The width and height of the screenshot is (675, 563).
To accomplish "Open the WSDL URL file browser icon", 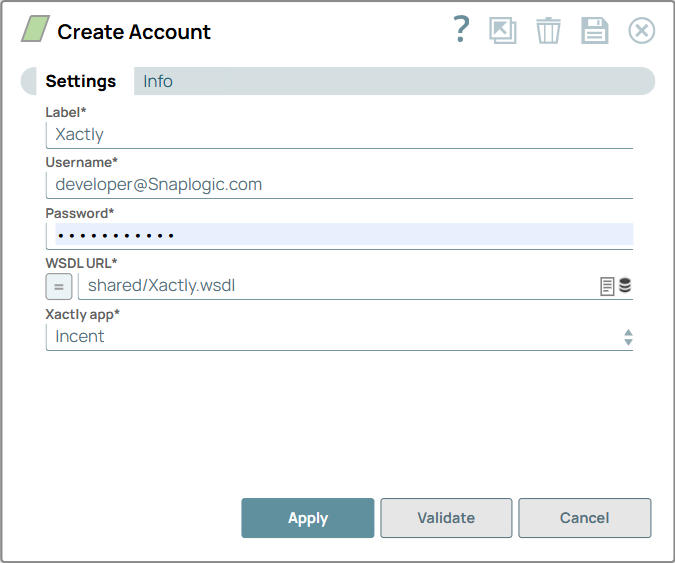I will tap(607, 286).
